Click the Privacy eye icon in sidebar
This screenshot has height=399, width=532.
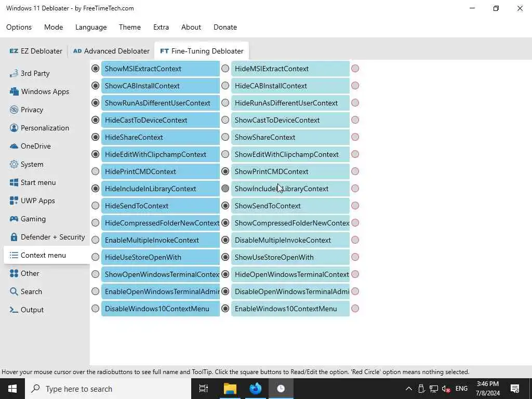[x=14, y=110]
